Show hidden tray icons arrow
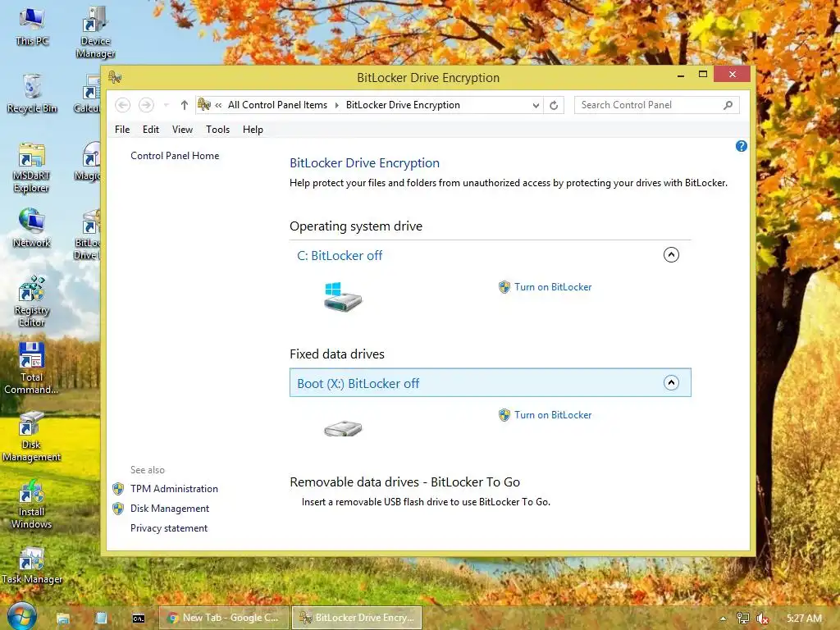Viewport: 840px width, 630px height. coord(723,619)
